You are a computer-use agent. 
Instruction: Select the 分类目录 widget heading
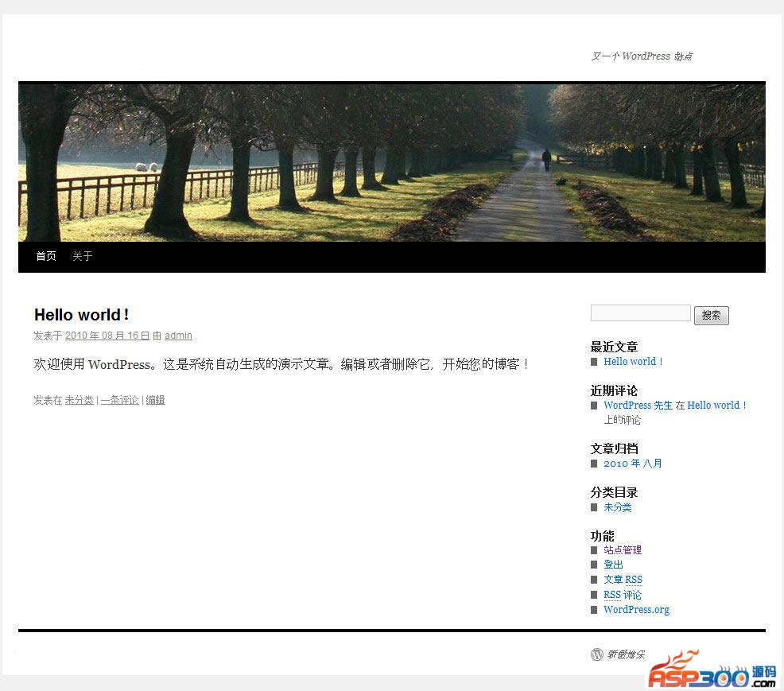click(614, 492)
